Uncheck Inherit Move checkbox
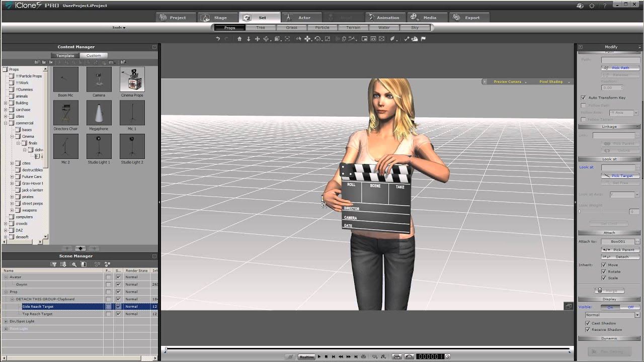This screenshot has width=644, height=362. [604, 265]
